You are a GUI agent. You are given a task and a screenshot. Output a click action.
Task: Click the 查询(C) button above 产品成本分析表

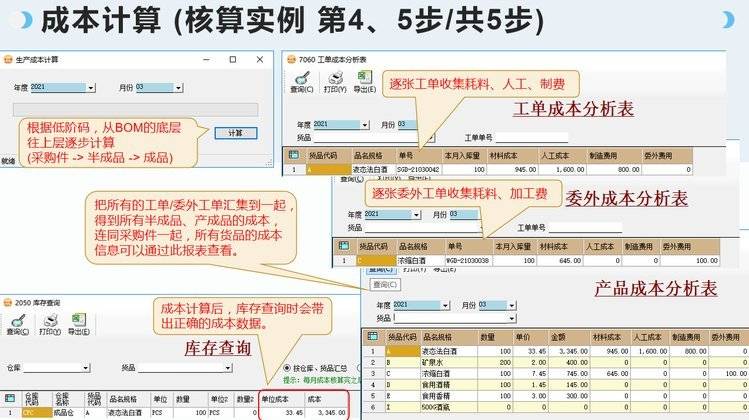[x=381, y=285]
